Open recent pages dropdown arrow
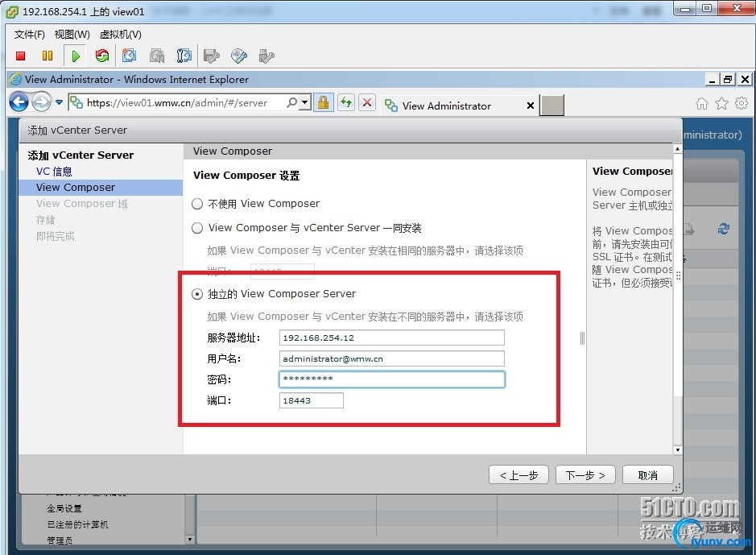This screenshot has height=555, width=756. [x=59, y=102]
